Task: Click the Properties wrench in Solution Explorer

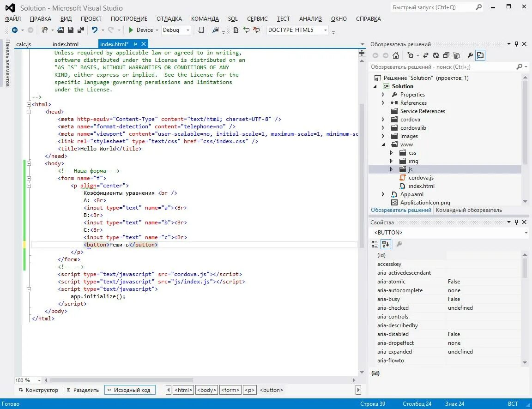Action: [470, 55]
